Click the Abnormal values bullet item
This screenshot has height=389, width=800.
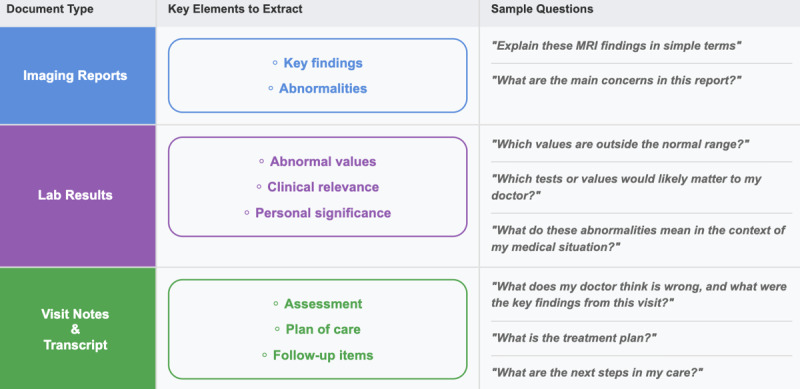(x=317, y=161)
